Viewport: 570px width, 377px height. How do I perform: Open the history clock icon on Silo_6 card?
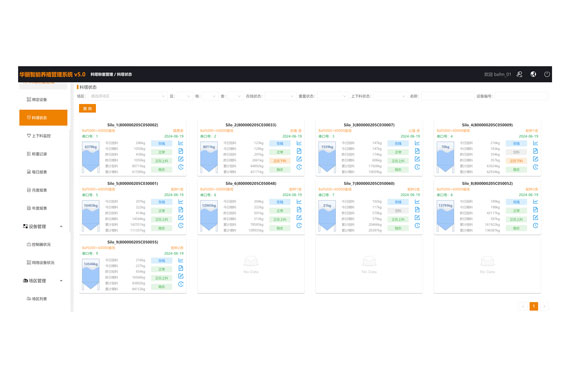click(x=299, y=226)
